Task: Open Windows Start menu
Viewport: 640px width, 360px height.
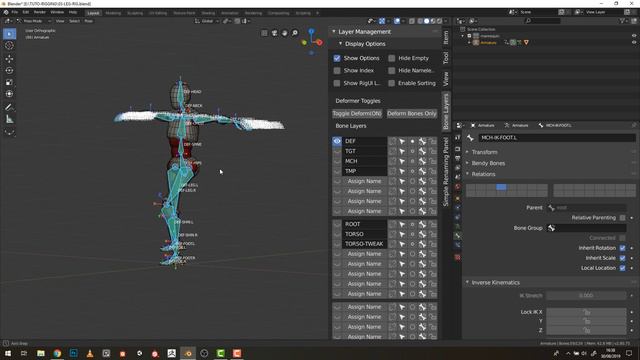Action: pos(8,353)
